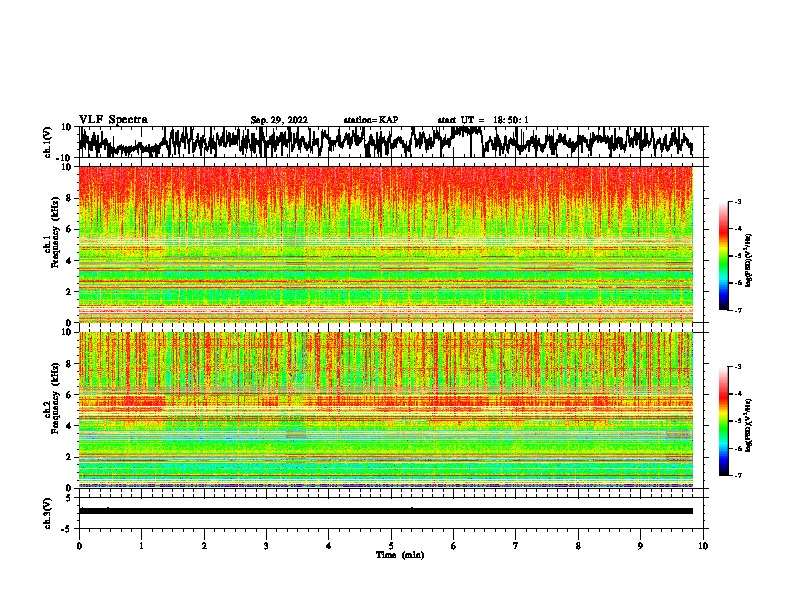The height and width of the screenshot is (612, 792).
Task: Click the "4" kHz tick of ch.2 spectrogram
Action: click(x=70, y=426)
